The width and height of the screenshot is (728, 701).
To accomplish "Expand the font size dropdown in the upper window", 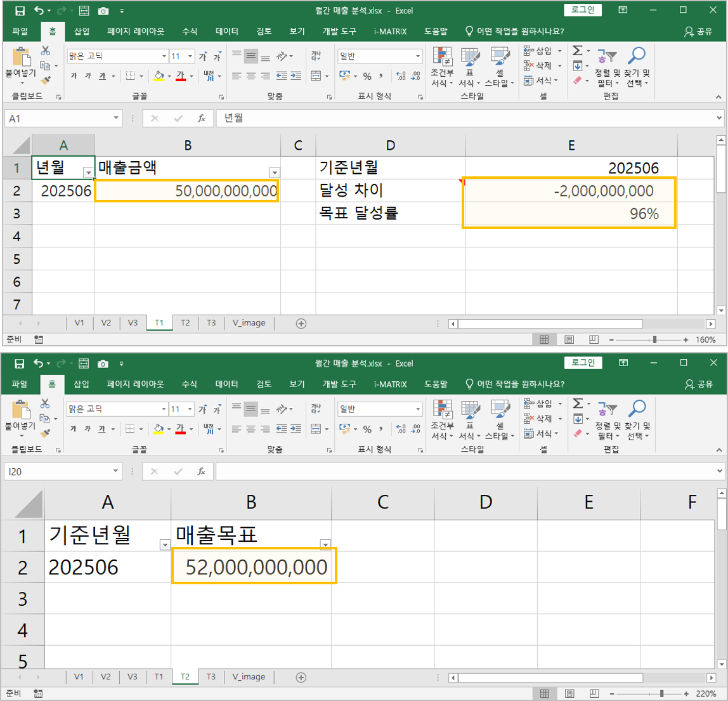I will (x=190, y=56).
